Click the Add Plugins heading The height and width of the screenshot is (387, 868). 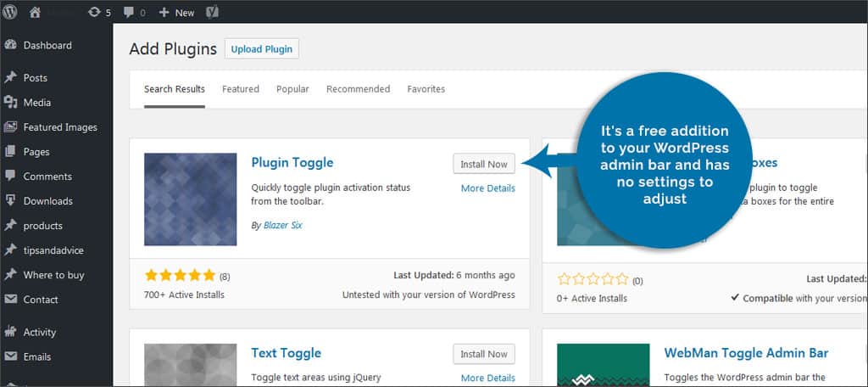[x=173, y=48]
